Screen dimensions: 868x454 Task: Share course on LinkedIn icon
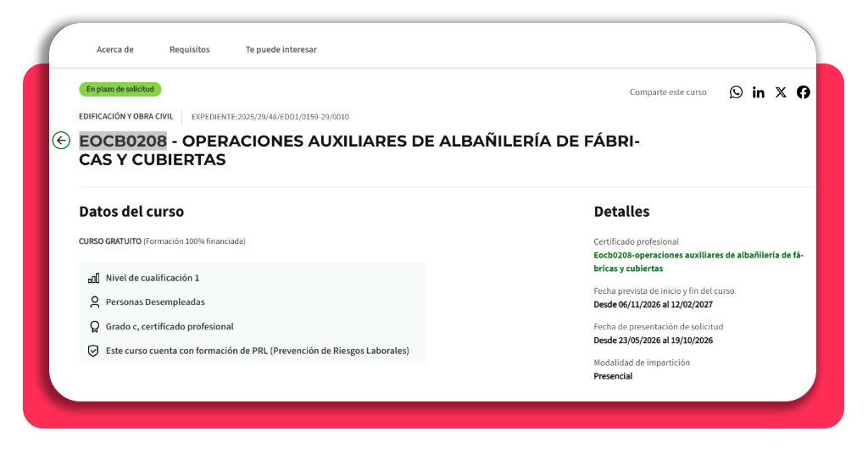click(x=759, y=92)
